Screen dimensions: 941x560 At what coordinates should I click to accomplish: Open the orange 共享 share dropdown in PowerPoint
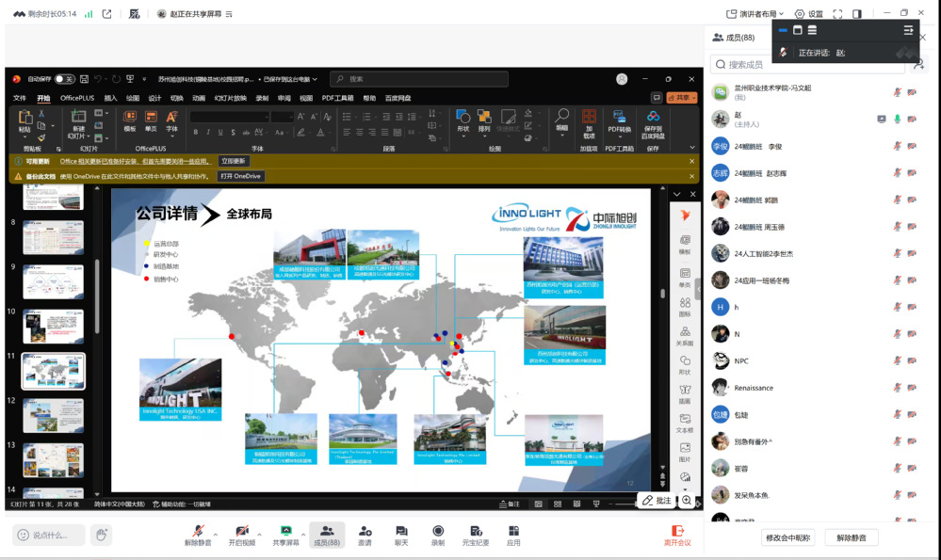[x=682, y=97]
